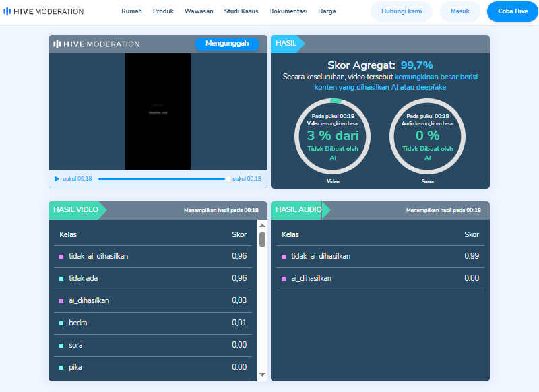Click the HASIL panel header tab
The height and width of the screenshot is (392, 539).
(x=288, y=44)
